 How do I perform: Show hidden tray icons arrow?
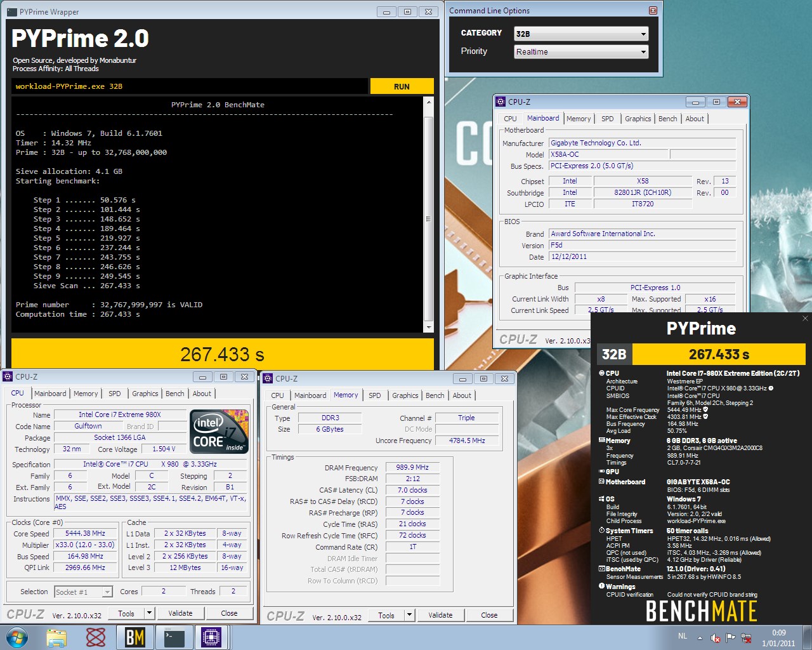pyautogui.click(x=700, y=638)
